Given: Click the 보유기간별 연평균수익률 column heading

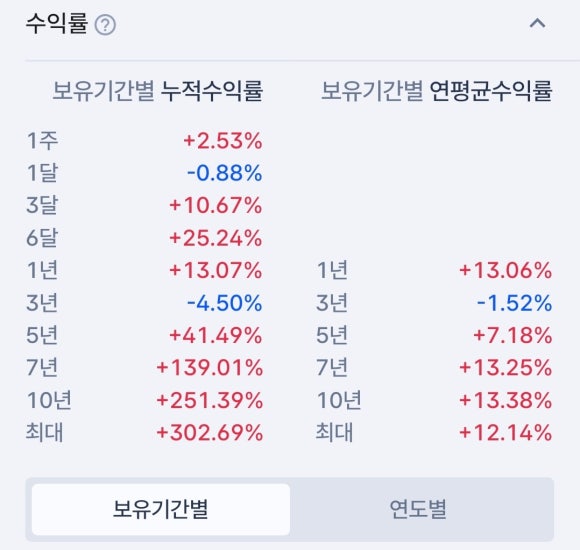Looking at the screenshot, I should tap(437, 91).
